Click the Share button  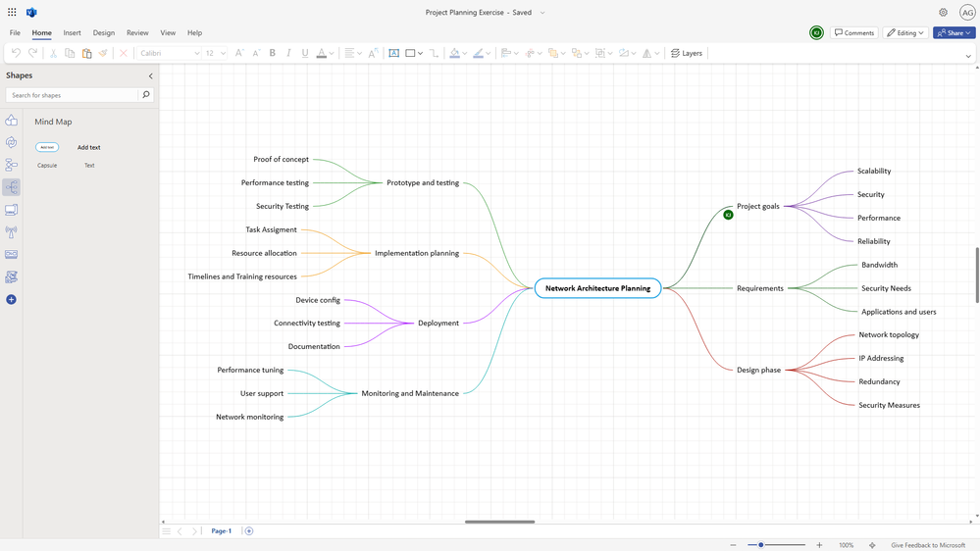954,32
